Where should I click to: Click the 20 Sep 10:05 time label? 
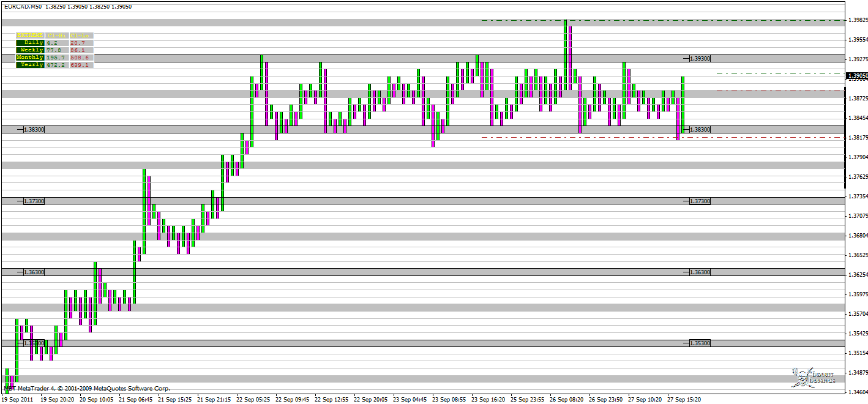97,400
